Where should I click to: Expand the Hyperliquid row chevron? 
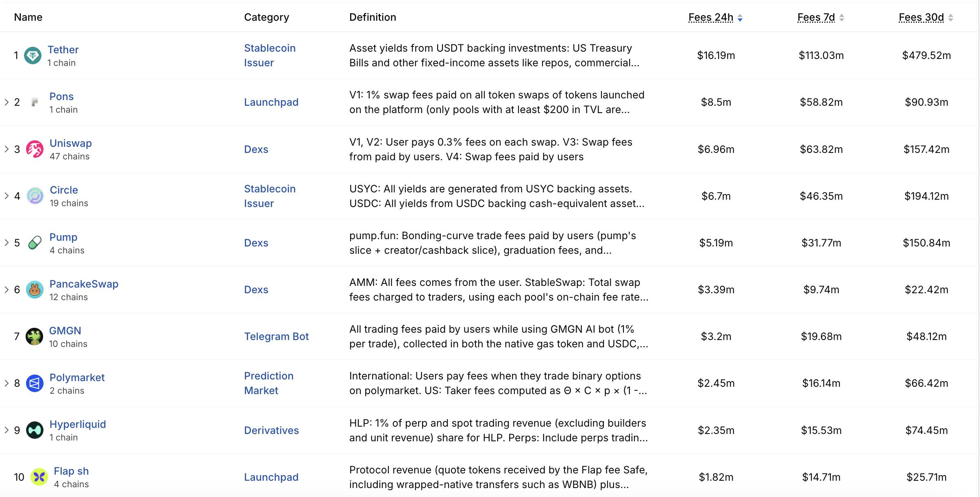click(x=7, y=430)
